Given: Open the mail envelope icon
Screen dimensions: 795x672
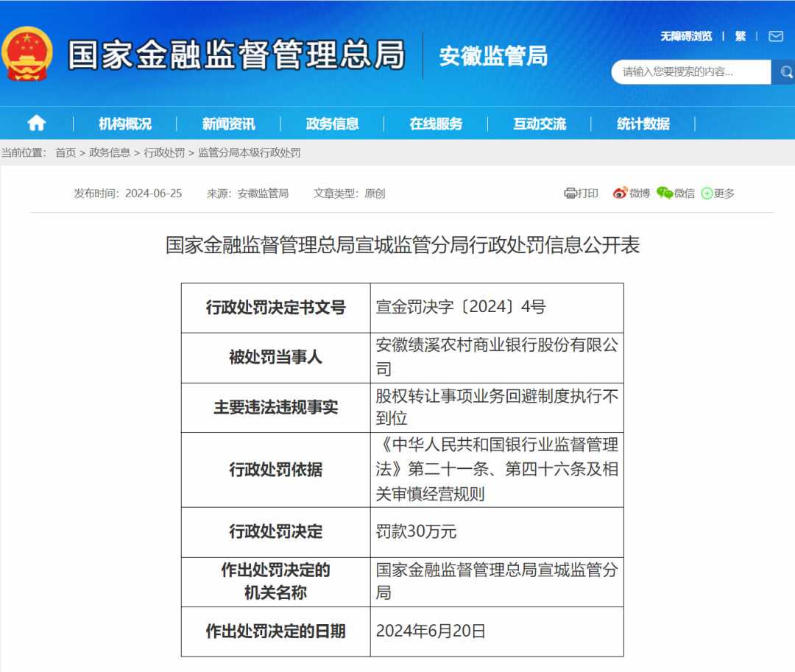Looking at the screenshot, I should [x=776, y=36].
